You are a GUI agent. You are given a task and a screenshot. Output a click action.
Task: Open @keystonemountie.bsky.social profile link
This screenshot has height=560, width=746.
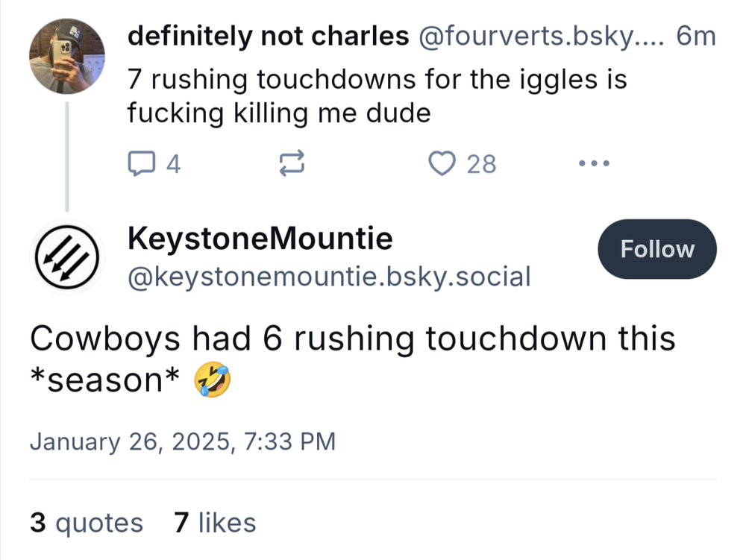pyautogui.click(x=327, y=277)
